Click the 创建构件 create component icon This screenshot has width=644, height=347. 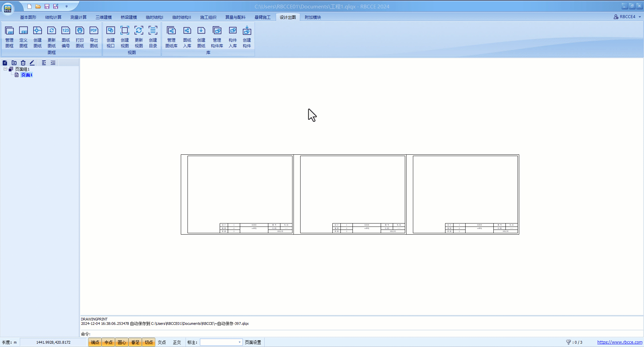247,37
